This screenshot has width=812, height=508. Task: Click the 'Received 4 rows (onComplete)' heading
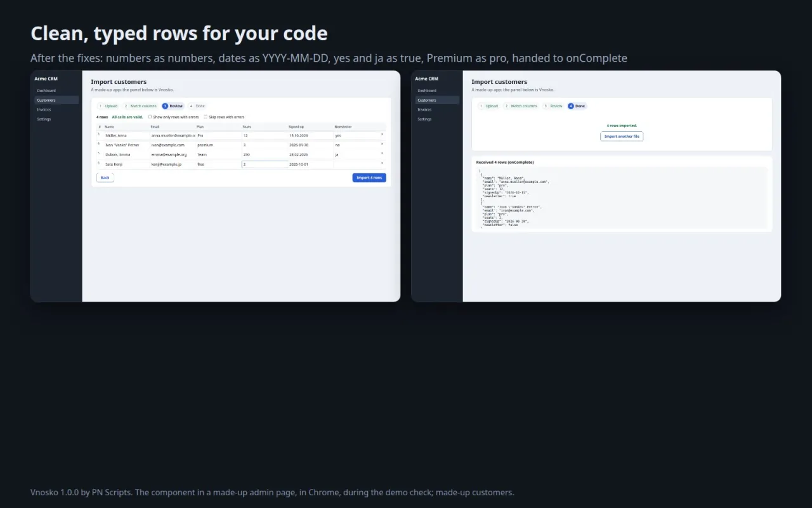point(505,162)
